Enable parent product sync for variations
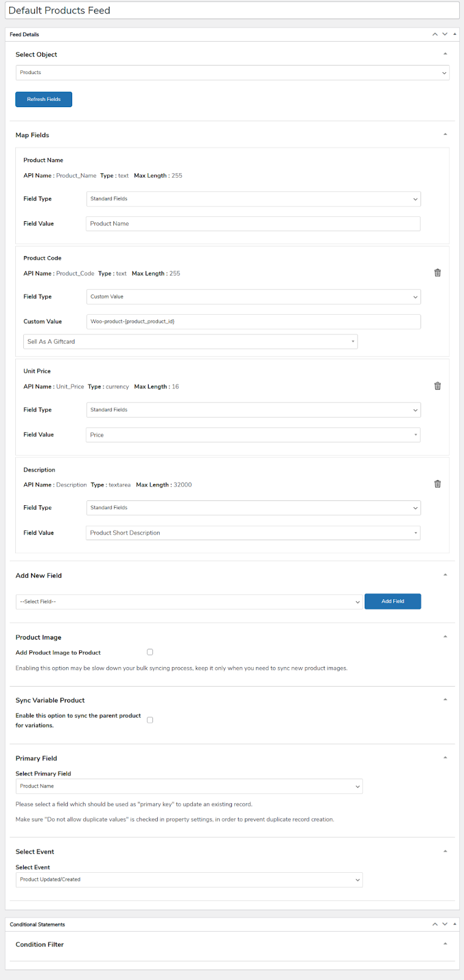 tap(150, 720)
